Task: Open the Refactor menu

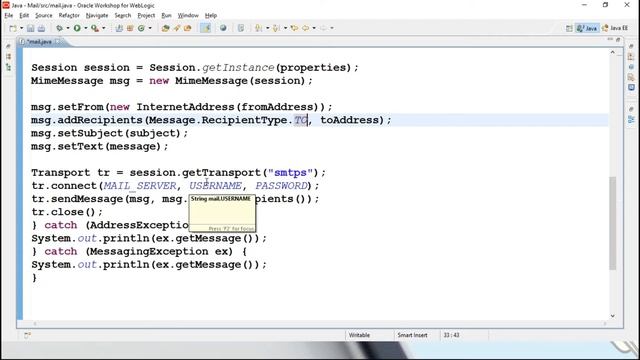Action: click(69, 16)
